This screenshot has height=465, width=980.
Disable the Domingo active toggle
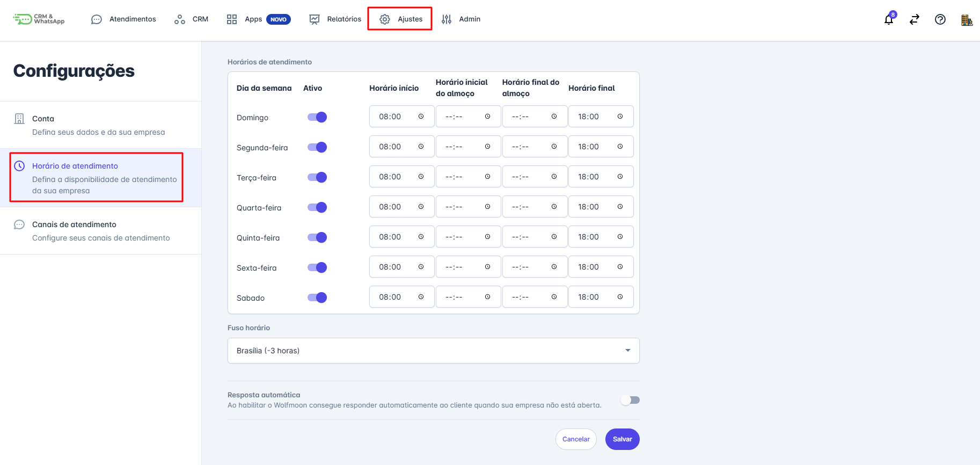click(317, 117)
